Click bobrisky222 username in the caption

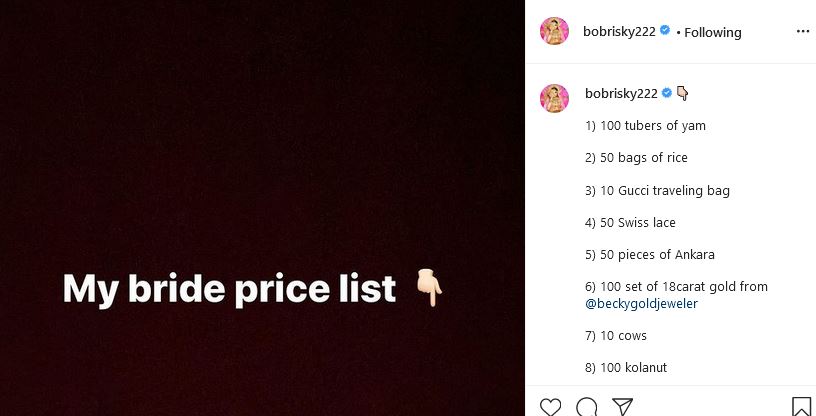pos(621,94)
